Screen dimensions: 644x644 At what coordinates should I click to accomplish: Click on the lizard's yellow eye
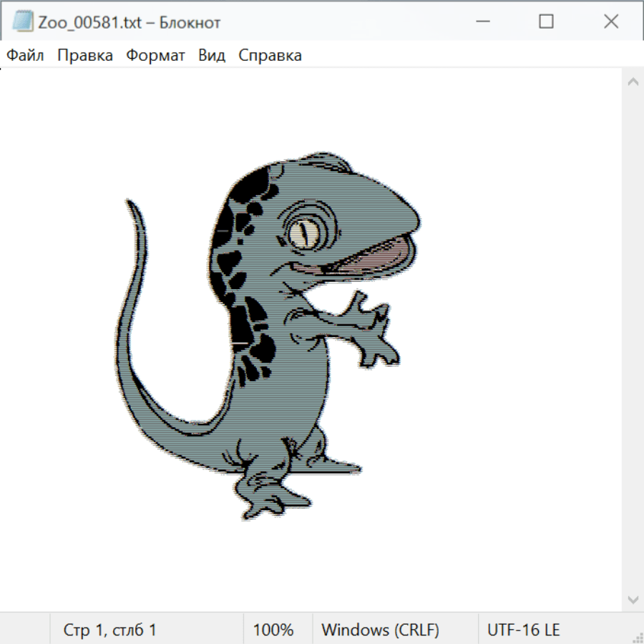(x=305, y=231)
